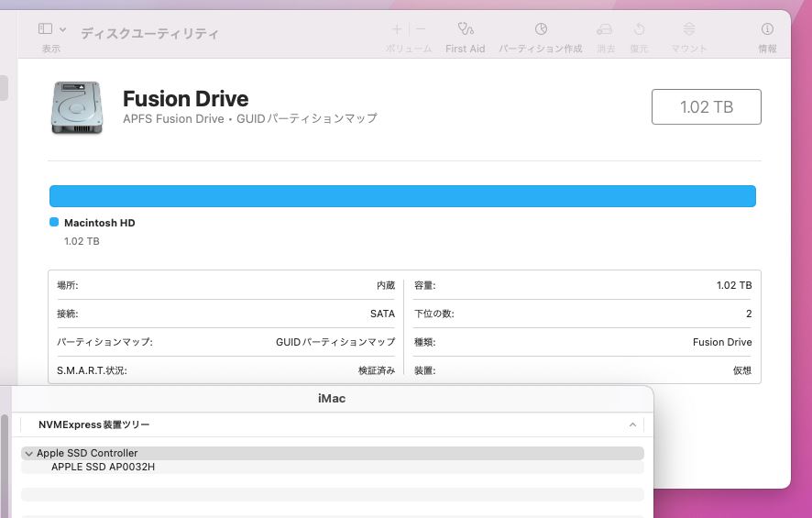The width and height of the screenshot is (812, 518).
Task: Click the 装置 value 仮想
Action: [x=742, y=370]
